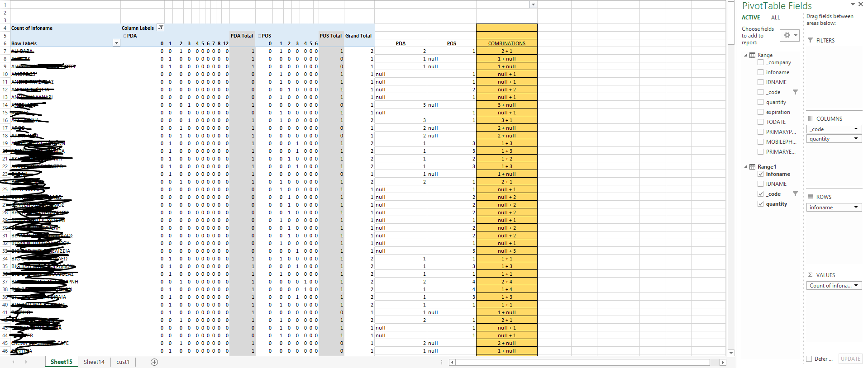Close the PivotTable Fields pane
868x368 pixels.
tap(861, 4)
